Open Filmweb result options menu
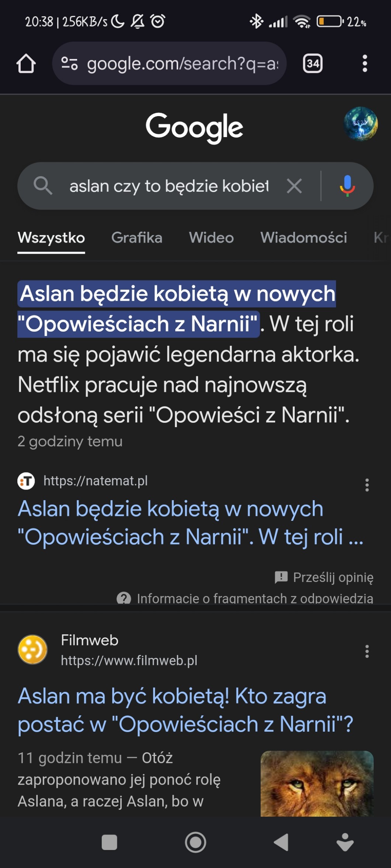Screen dimensions: 391x868 coord(367,651)
